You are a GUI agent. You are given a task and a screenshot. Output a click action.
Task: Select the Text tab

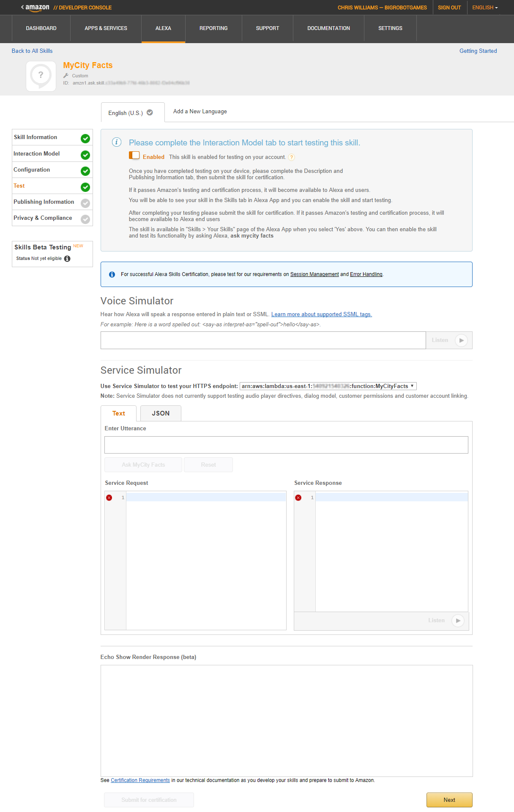coord(119,413)
